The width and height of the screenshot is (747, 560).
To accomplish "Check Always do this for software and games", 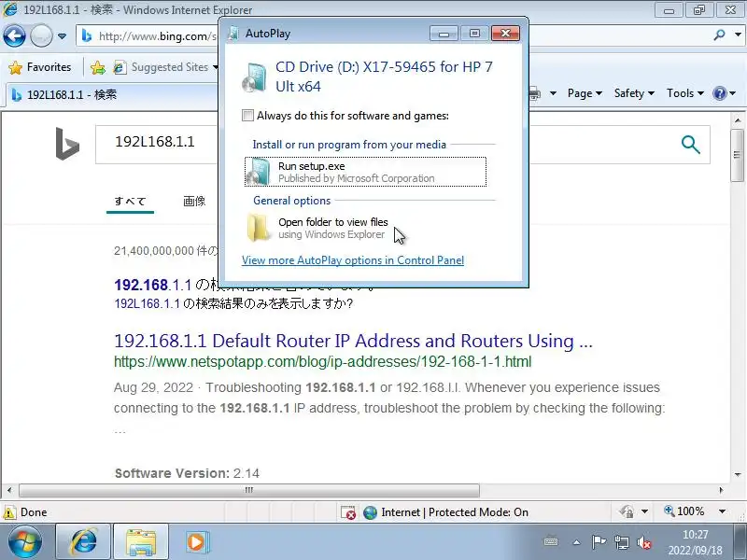I will pos(247,116).
